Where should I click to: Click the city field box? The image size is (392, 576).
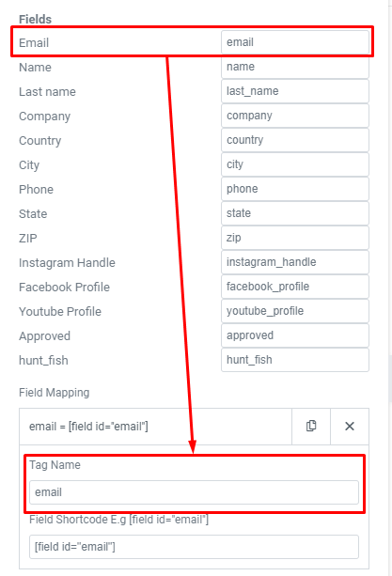pos(295,164)
